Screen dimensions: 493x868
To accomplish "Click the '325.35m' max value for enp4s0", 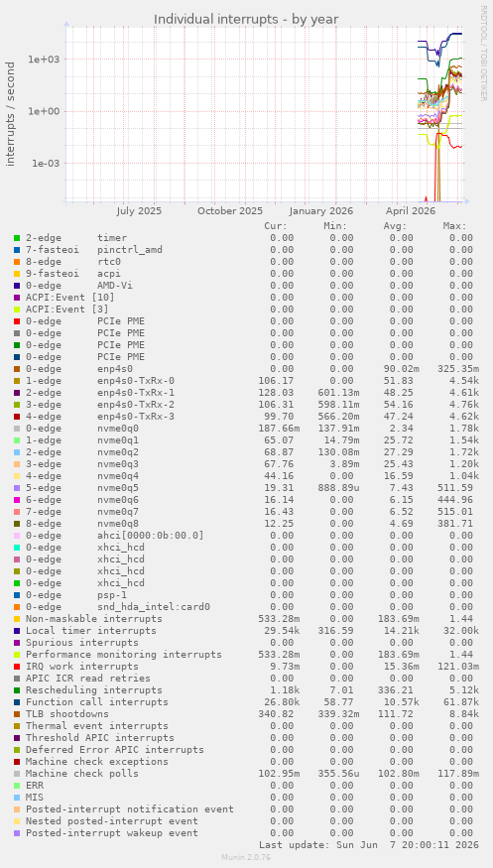I will [x=458, y=369].
